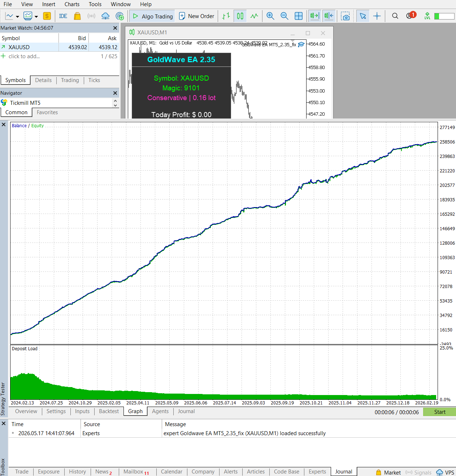
Task: Create a New Order
Action: pyautogui.click(x=196, y=16)
